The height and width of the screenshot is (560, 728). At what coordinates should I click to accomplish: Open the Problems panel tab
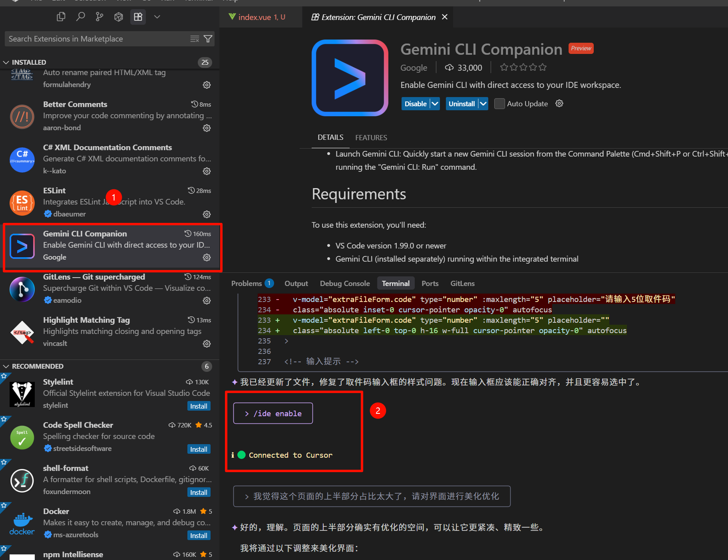[x=252, y=283]
